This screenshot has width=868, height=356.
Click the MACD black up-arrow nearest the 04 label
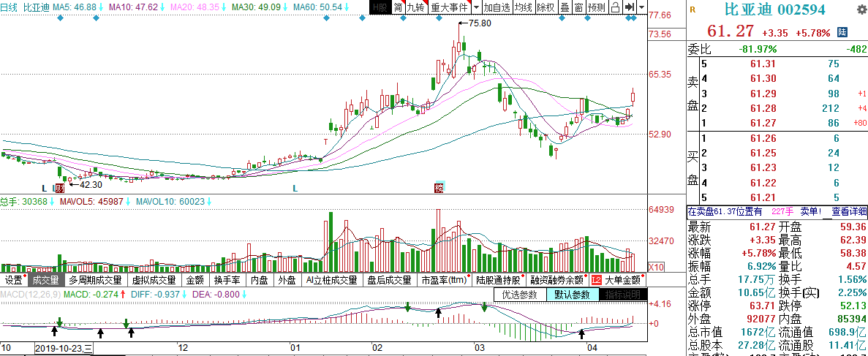click(x=582, y=334)
